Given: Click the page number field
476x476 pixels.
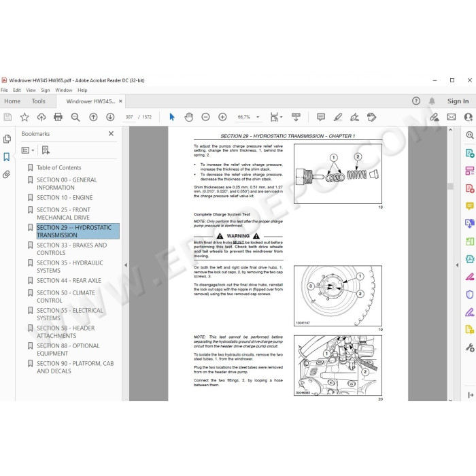Looking at the screenshot, I should pos(129,117).
